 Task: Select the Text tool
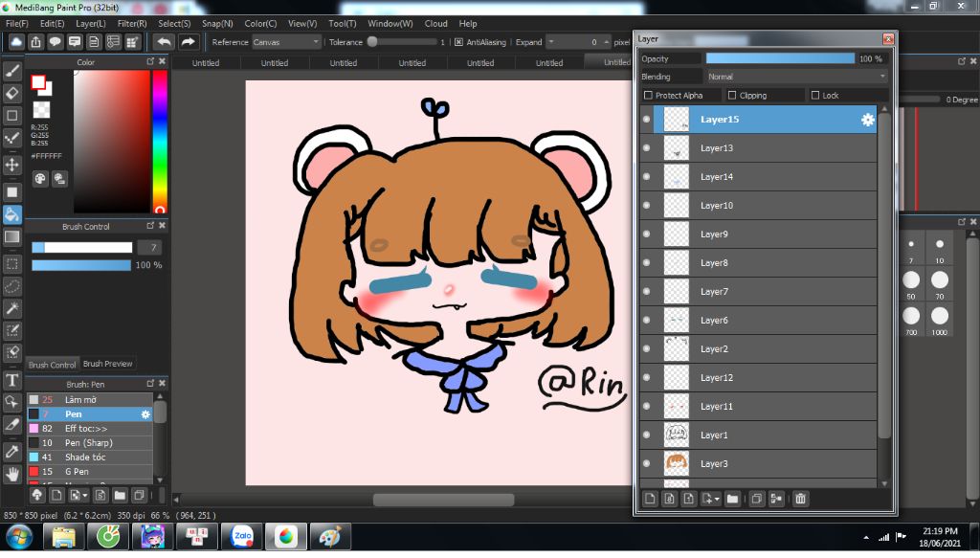point(12,380)
